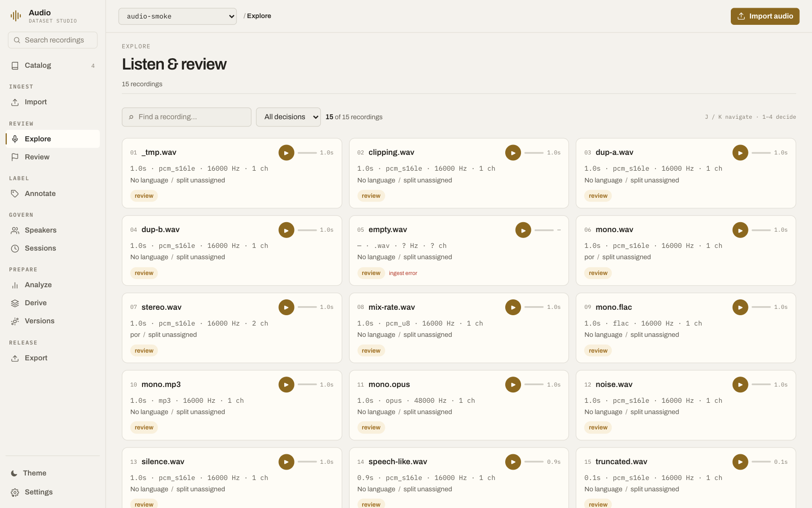Viewport: 812px width, 508px height.
Task: Open the audio-smoke dataset dropdown
Action: click(x=178, y=16)
